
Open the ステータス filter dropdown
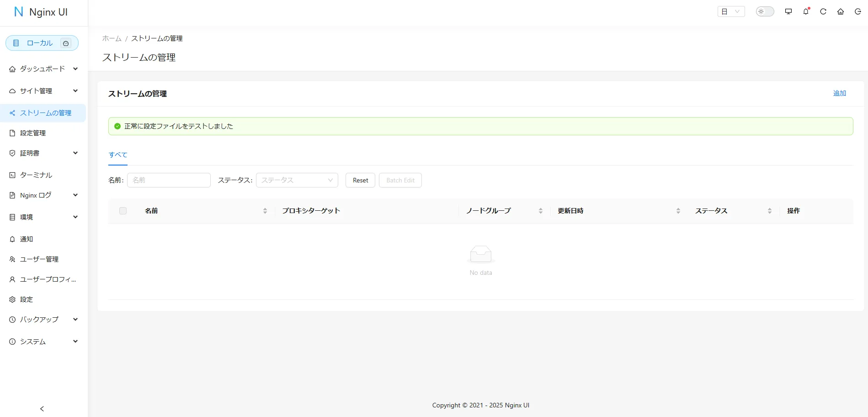click(x=297, y=180)
